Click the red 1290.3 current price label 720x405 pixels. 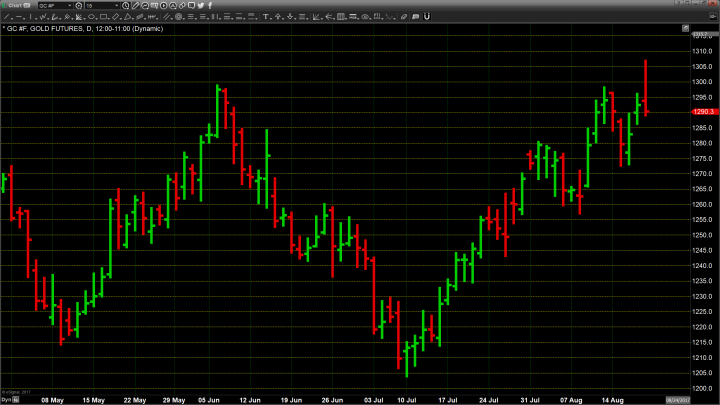702,112
